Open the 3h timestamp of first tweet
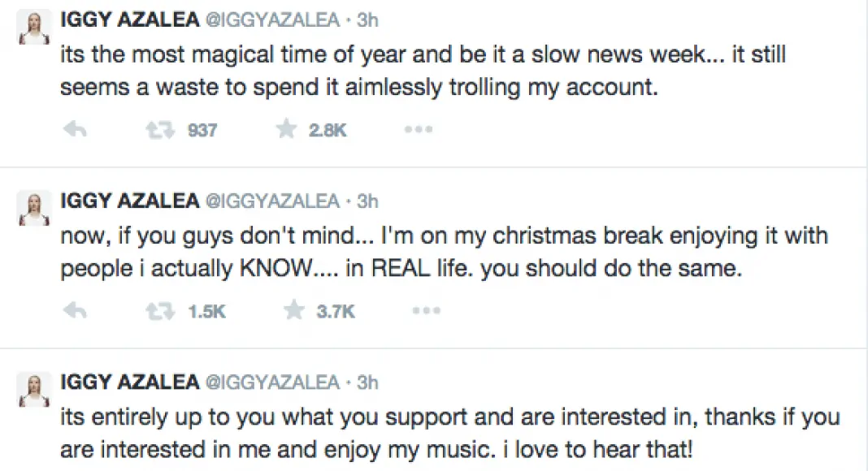The image size is (868, 471). 367,20
